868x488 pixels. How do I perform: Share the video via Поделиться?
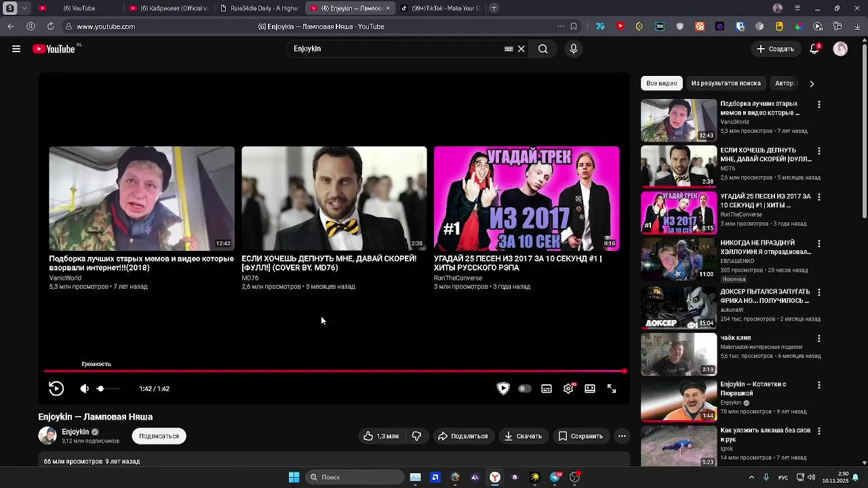463,436
